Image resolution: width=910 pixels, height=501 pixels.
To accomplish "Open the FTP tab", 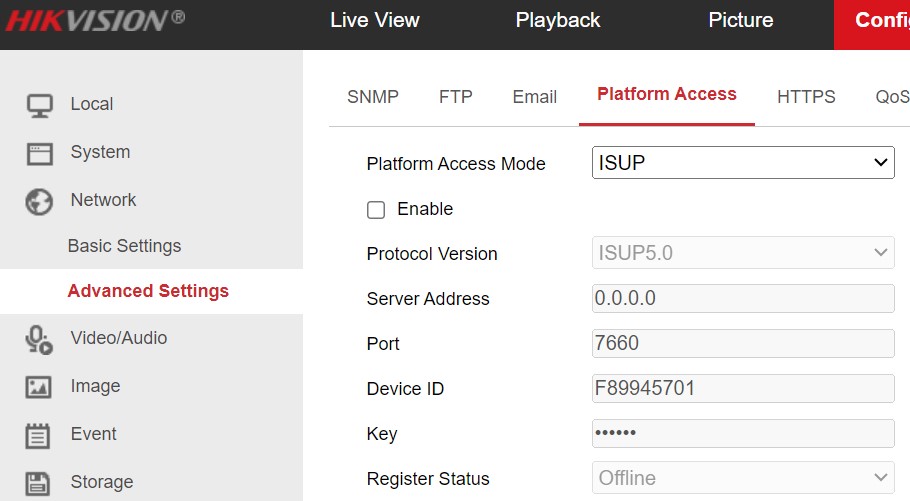I will coord(455,97).
